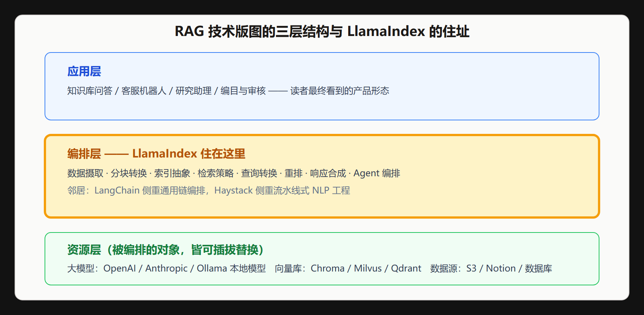The image size is (644, 315).
Task: Click the text 向量库：Chroma / Milvus / Qdrant
Action: [x=348, y=268]
